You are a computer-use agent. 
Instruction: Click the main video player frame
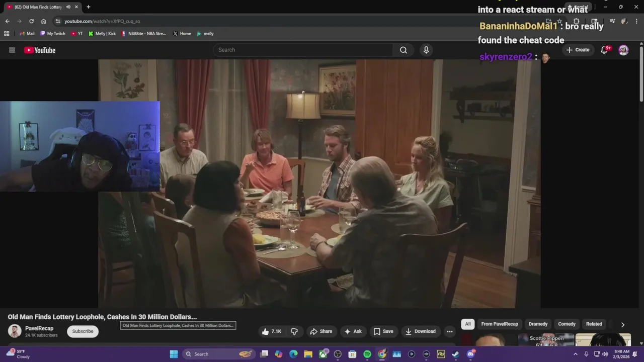click(x=319, y=184)
